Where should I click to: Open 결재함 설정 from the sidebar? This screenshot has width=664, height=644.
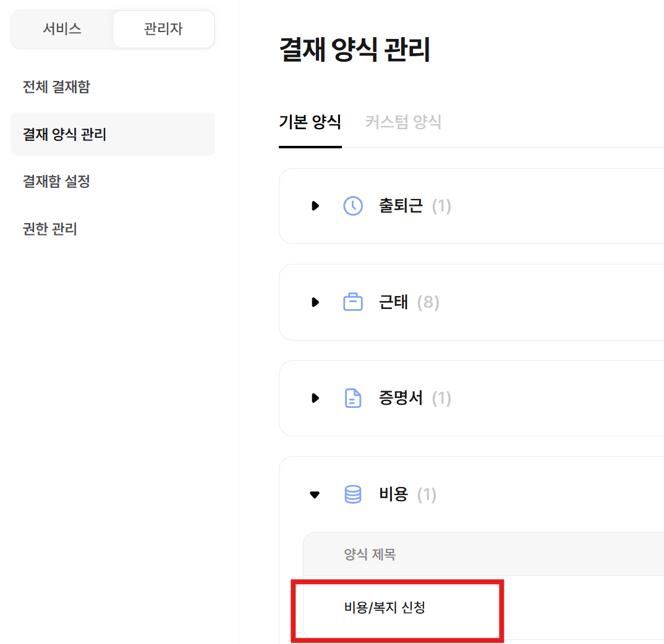(x=56, y=182)
